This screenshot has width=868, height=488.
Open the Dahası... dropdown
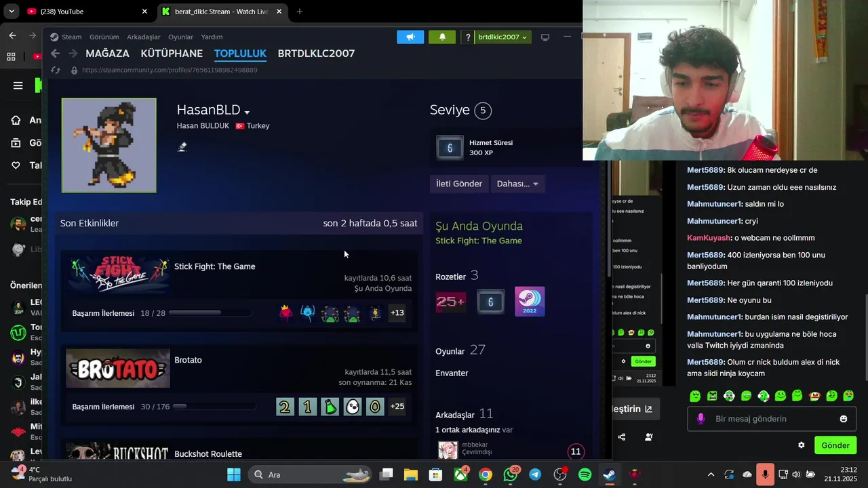tap(517, 184)
